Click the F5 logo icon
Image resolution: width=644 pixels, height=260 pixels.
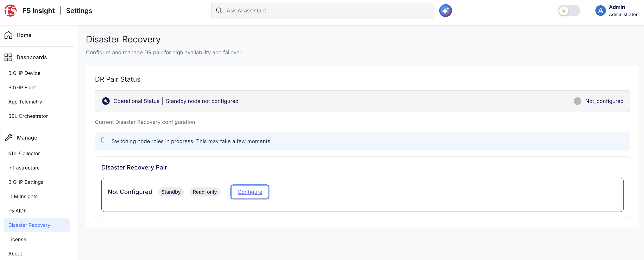point(11,11)
